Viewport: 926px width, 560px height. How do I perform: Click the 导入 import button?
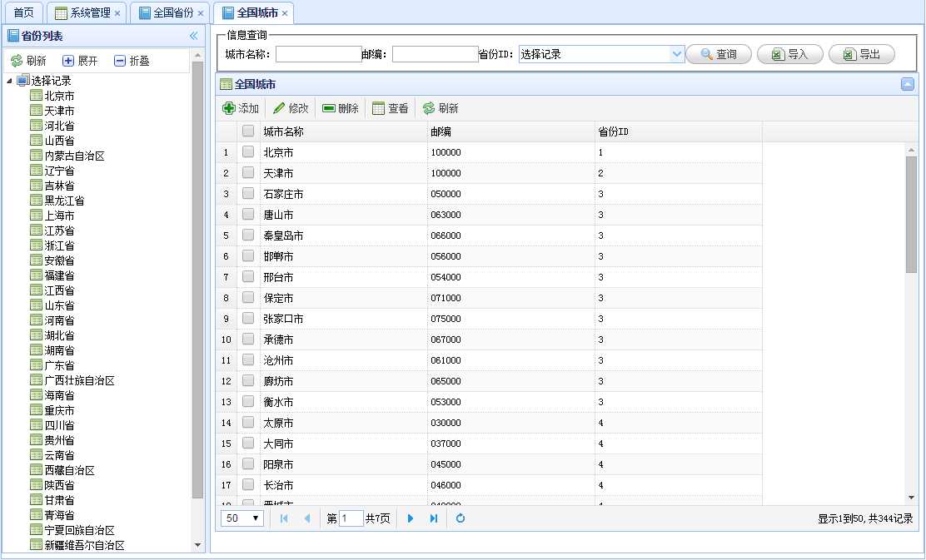pos(790,54)
